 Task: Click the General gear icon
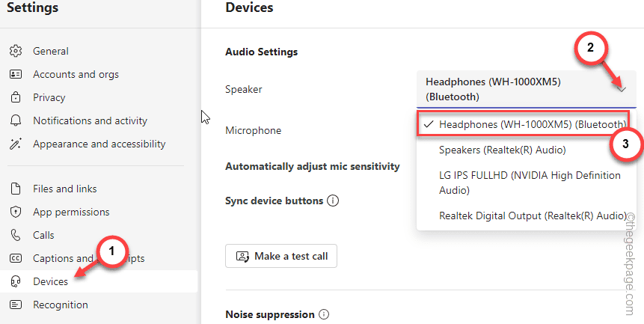tap(16, 52)
